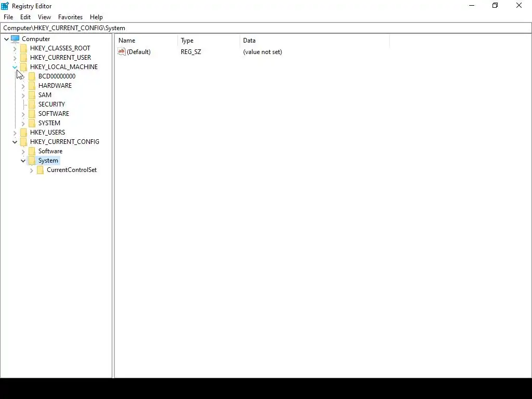Select the Computer label in tree
This screenshot has width=532, height=399.
[36, 39]
